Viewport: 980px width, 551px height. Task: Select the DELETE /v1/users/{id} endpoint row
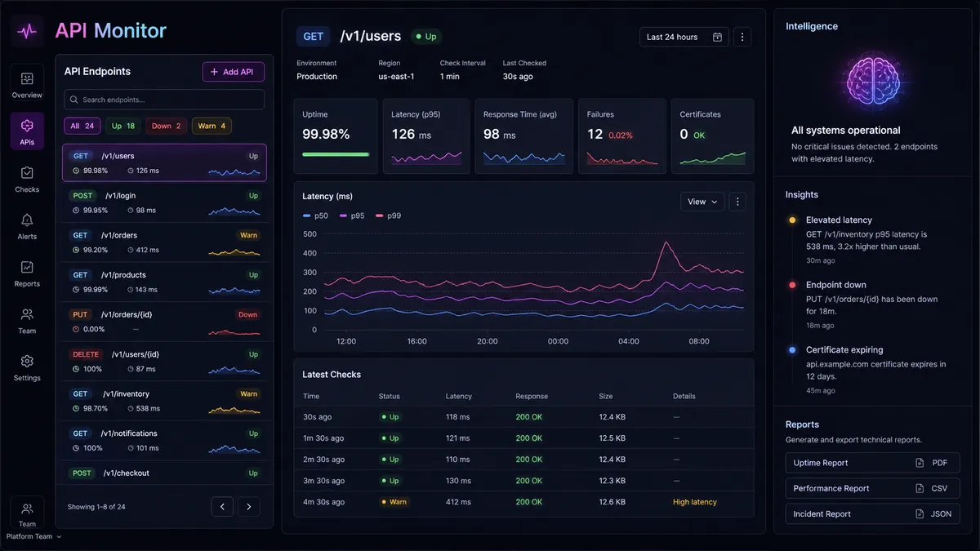[x=164, y=361]
